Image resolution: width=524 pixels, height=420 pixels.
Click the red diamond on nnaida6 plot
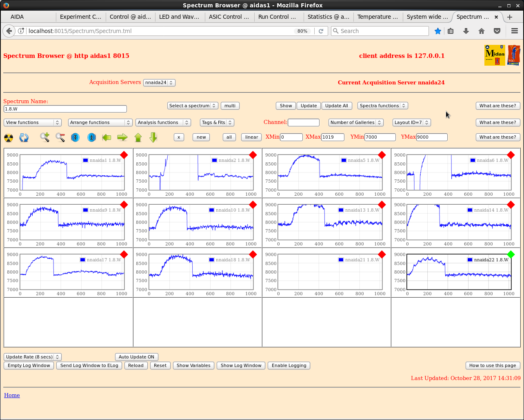(x=511, y=155)
